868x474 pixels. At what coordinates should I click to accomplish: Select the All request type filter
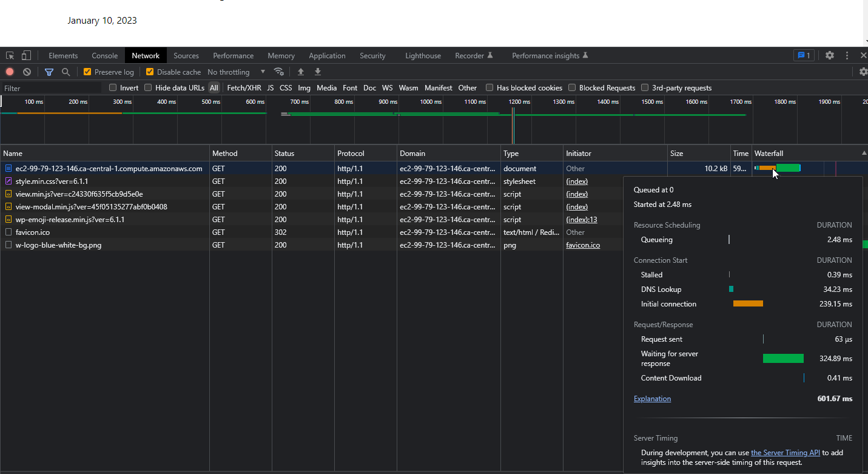coord(214,87)
